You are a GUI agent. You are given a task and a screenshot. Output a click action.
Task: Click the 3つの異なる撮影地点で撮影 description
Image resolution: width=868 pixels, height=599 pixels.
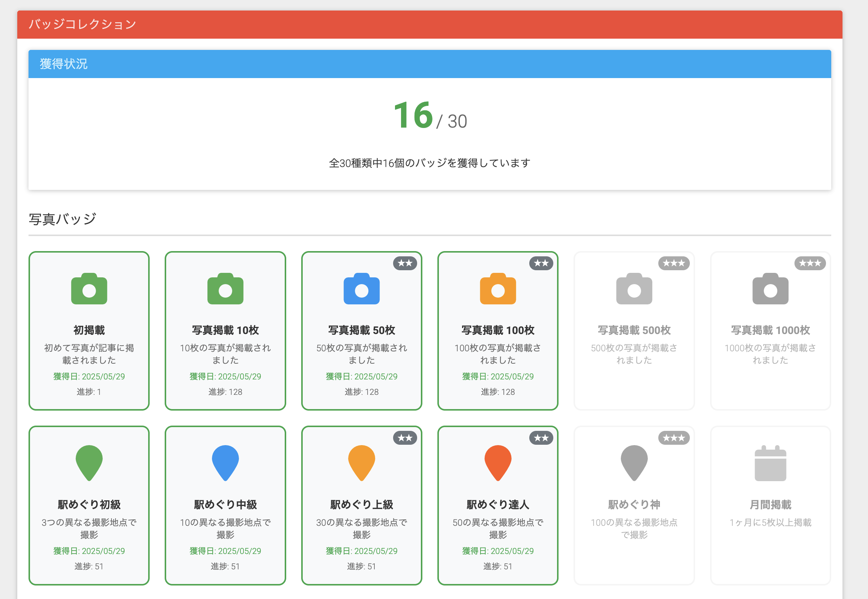89,528
